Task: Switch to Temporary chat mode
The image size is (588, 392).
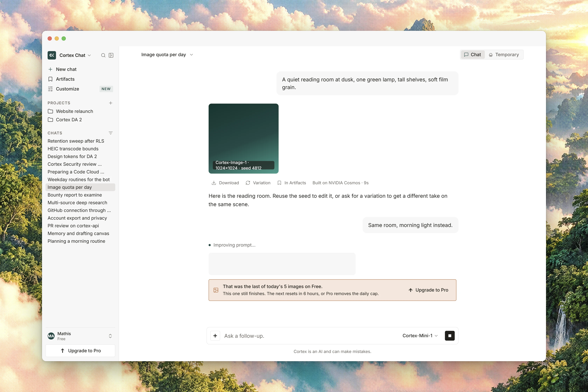Action: click(504, 55)
